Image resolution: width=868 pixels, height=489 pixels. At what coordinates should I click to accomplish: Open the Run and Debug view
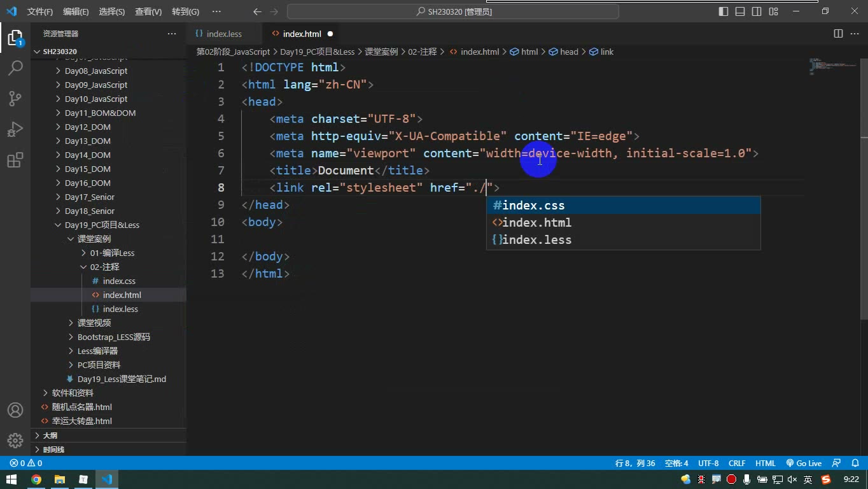(x=15, y=129)
